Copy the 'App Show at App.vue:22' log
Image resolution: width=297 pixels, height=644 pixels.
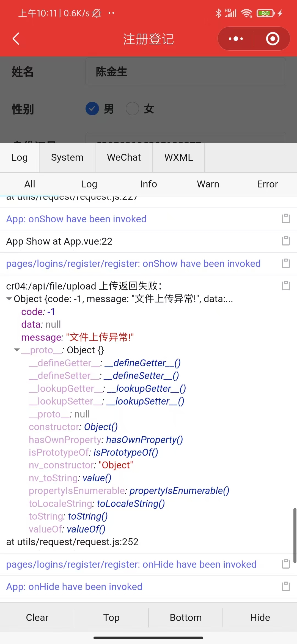click(286, 241)
